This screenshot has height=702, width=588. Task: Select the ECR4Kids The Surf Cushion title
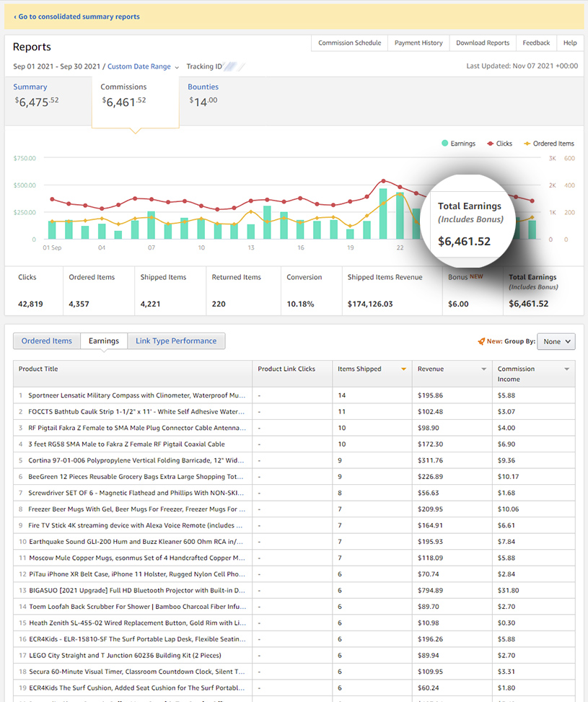tap(137, 688)
